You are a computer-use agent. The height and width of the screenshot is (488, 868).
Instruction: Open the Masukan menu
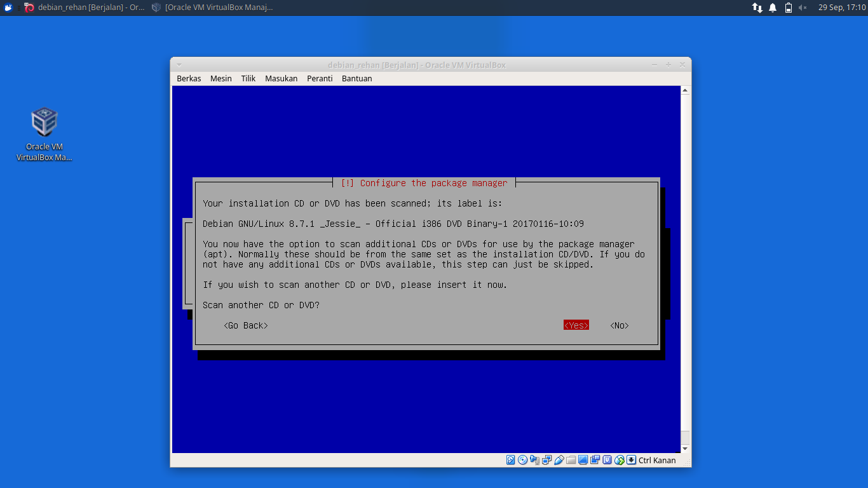pyautogui.click(x=281, y=79)
